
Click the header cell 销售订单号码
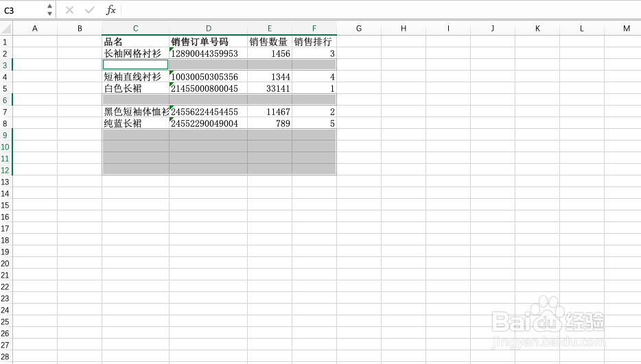[x=209, y=42]
